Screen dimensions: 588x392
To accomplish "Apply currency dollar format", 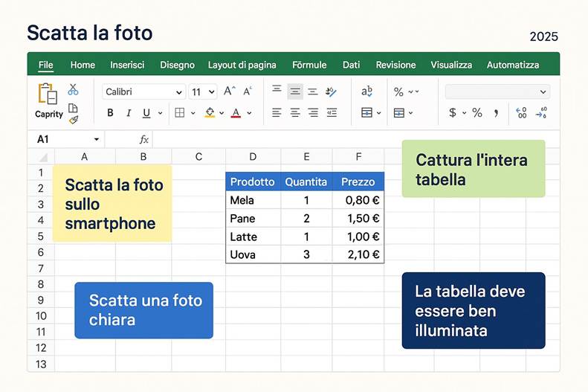I will pos(453,112).
